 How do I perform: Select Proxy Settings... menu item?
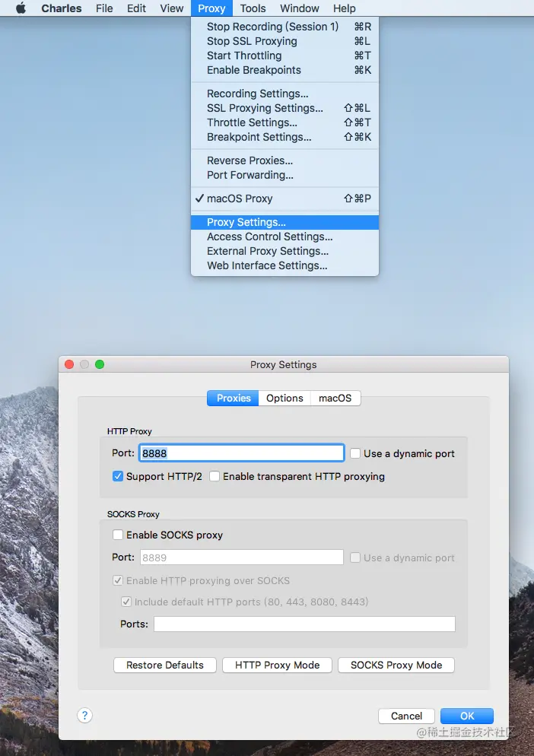[x=284, y=222]
